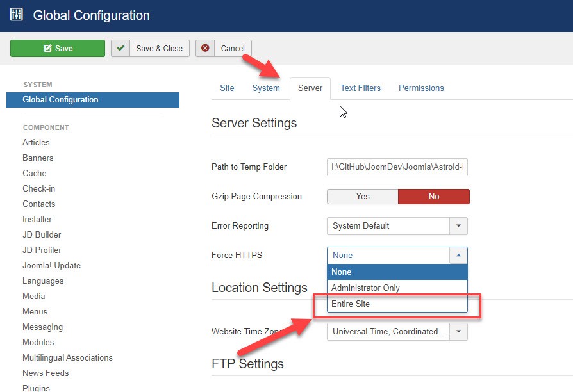Open Plugins component settings

point(36,388)
